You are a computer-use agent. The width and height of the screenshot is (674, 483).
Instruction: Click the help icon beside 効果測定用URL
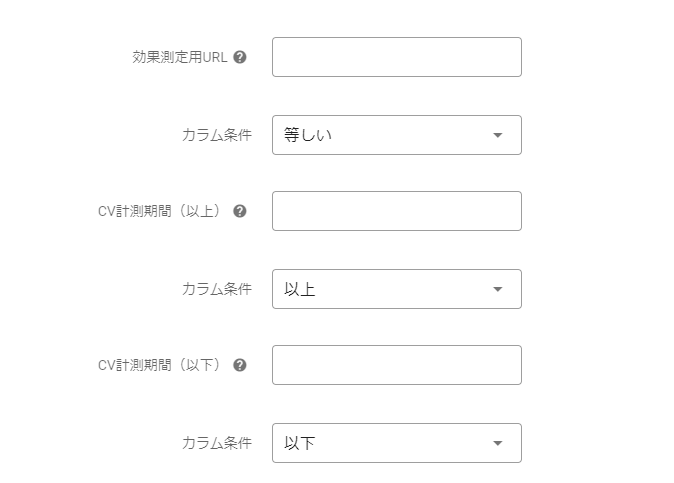click(240, 57)
